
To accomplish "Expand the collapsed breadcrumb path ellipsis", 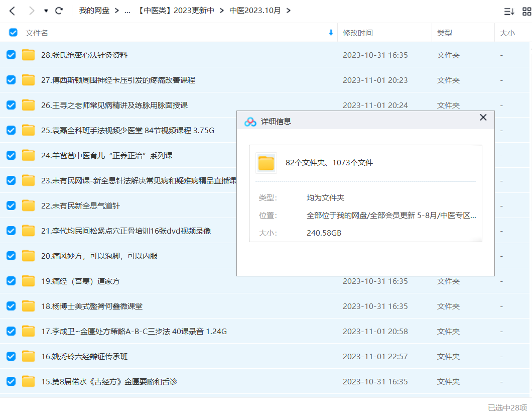I will [x=127, y=11].
